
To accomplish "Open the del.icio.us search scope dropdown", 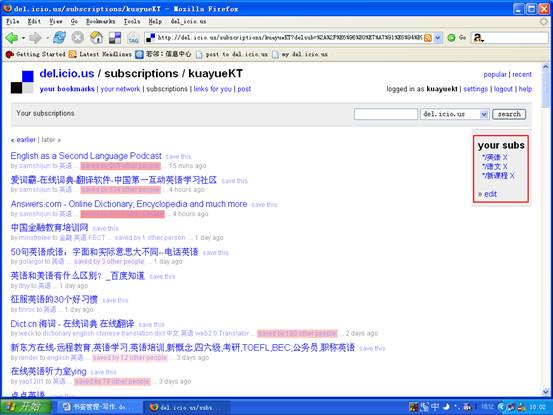I will tap(484, 114).
